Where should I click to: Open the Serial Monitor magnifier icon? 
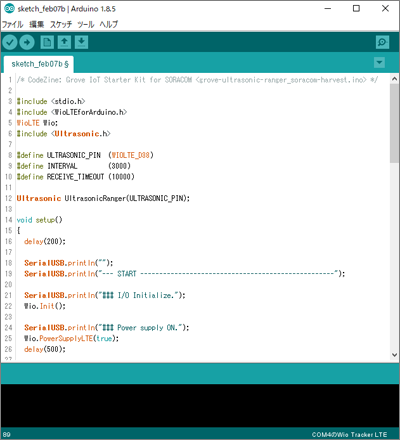(x=382, y=42)
